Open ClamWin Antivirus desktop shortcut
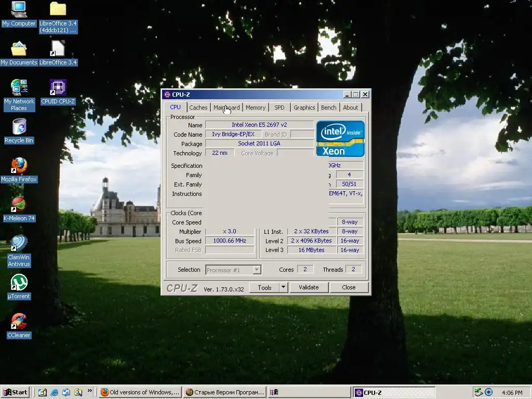 pyautogui.click(x=19, y=251)
